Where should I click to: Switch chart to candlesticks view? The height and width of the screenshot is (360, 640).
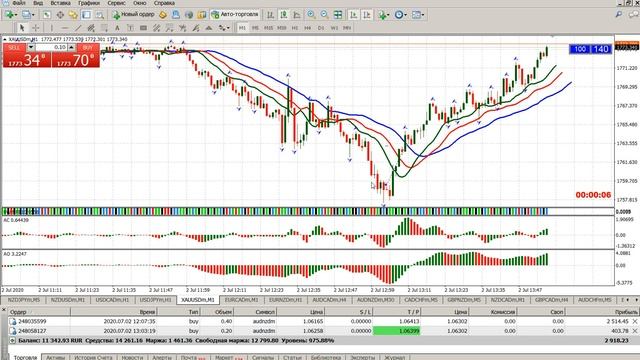[283, 15]
